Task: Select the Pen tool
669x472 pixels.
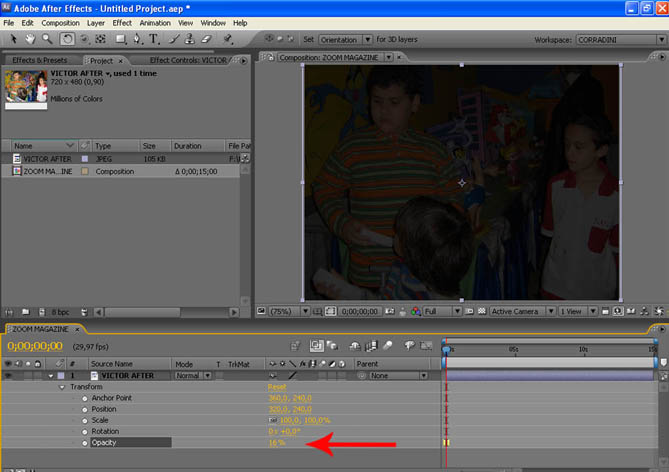Action: pyautogui.click(x=137, y=39)
